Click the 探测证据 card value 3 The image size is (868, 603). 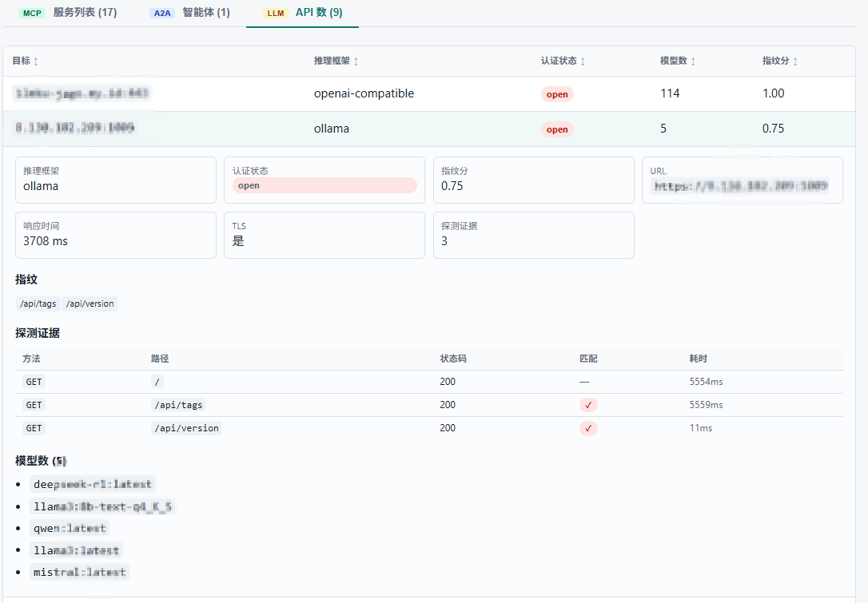(x=444, y=241)
